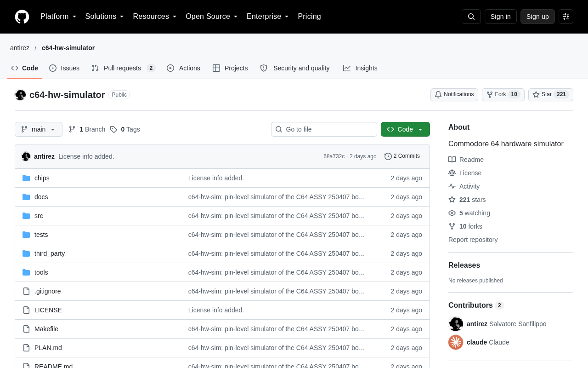
Task: Open the 2 Commits history link
Action: [x=402, y=156]
